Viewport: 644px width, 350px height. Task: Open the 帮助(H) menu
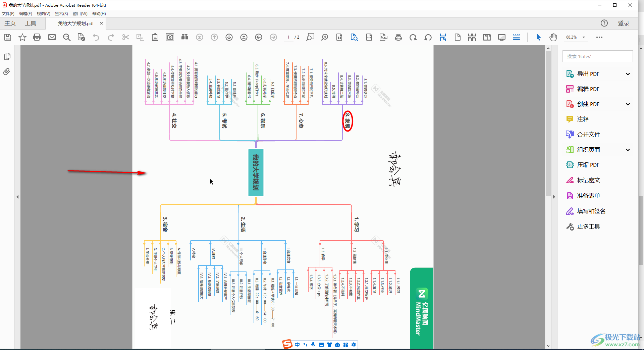coord(99,14)
